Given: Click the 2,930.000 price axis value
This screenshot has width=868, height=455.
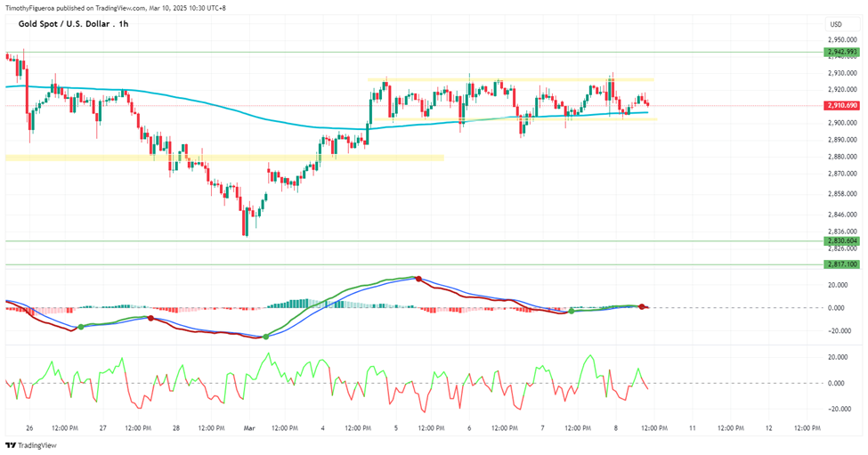Looking at the screenshot, I should tap(842, 74).
